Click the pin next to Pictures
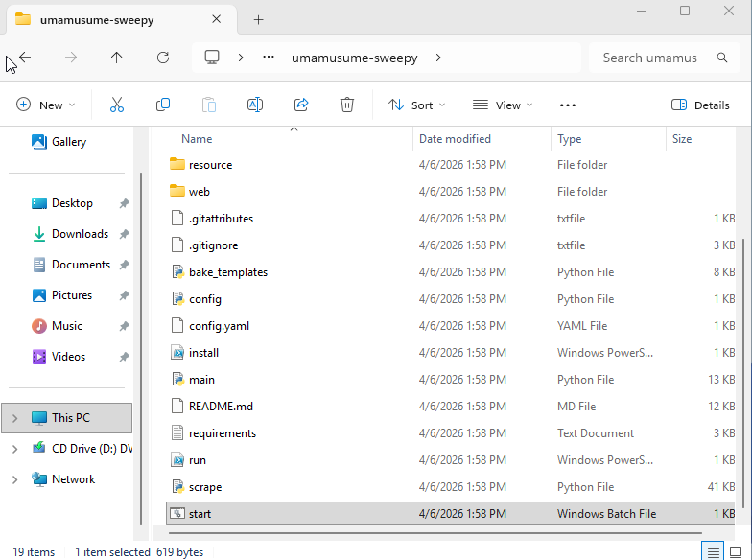Viewport: 752px width, 560px height. (x=125, y=295)
